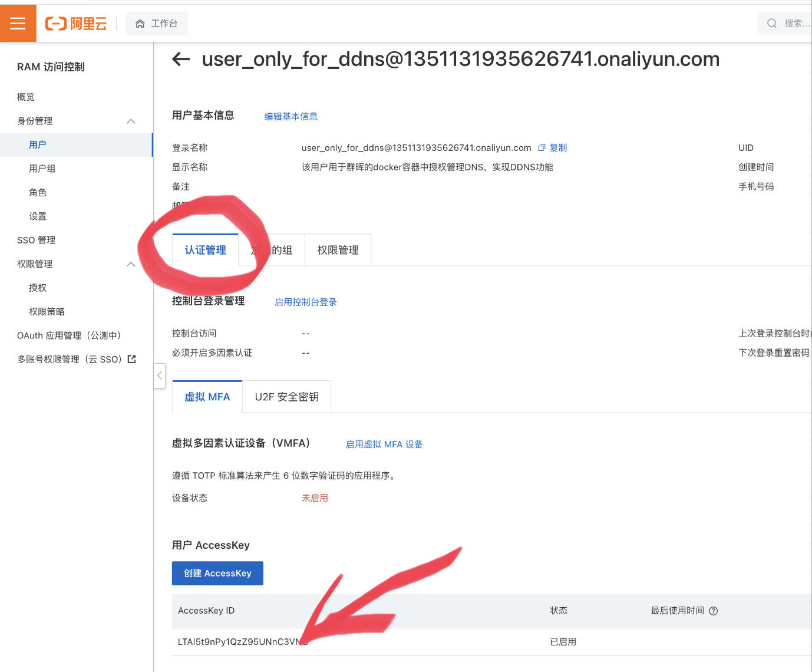The image size is (812, 672).
Task: Open OAuth 应用管理 in the sidebar
Action: (70, 335)
